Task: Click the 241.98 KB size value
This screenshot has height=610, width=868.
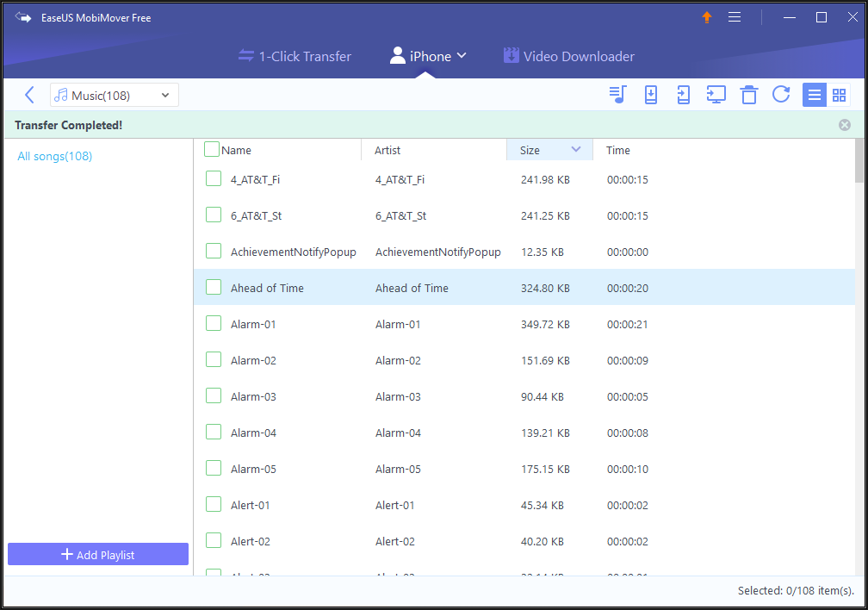Action: click(545, 179)
